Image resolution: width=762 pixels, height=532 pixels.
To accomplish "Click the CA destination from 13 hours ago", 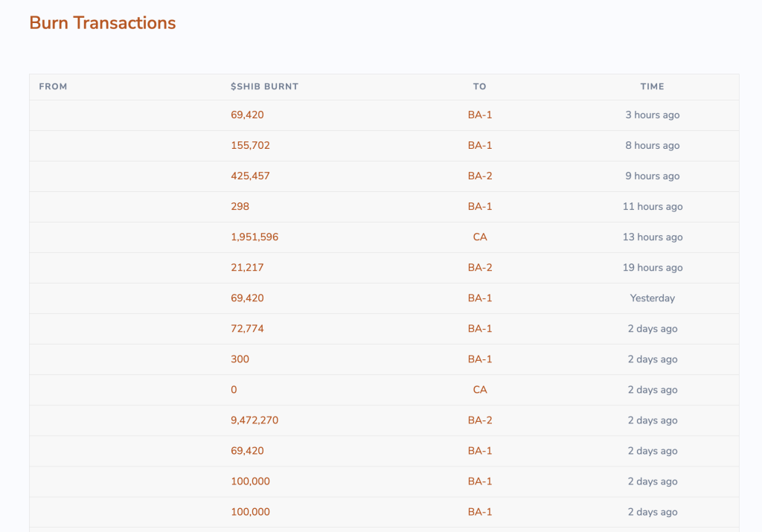I will coord(480,237).
